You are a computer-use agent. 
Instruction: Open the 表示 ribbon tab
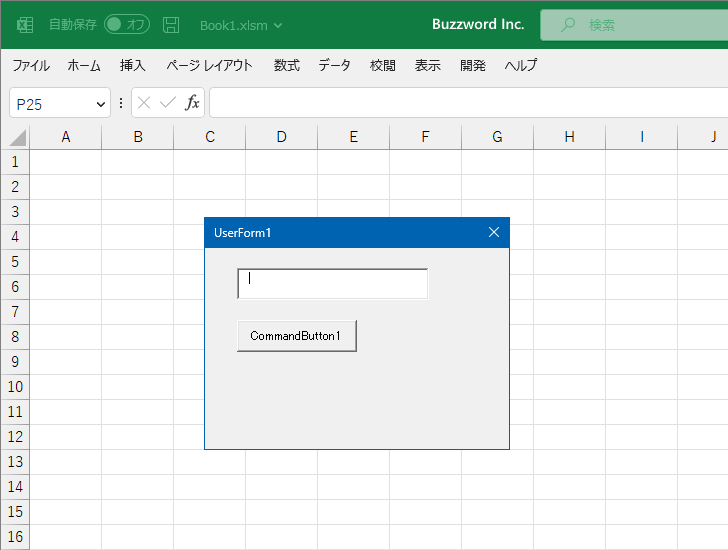coord(428,65)
